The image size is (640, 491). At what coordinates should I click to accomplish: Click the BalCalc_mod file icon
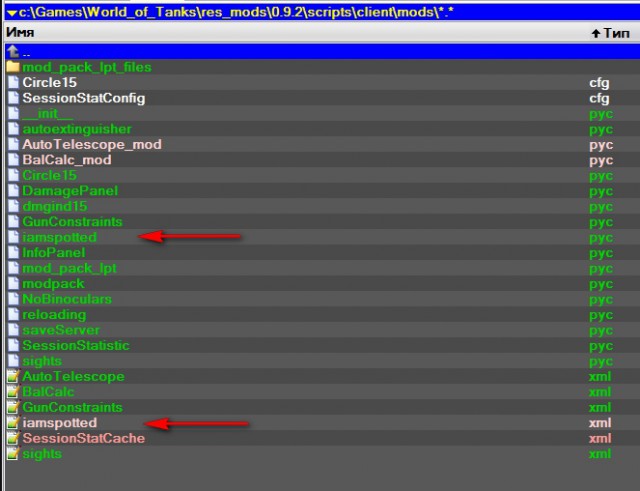click(13, 160)
